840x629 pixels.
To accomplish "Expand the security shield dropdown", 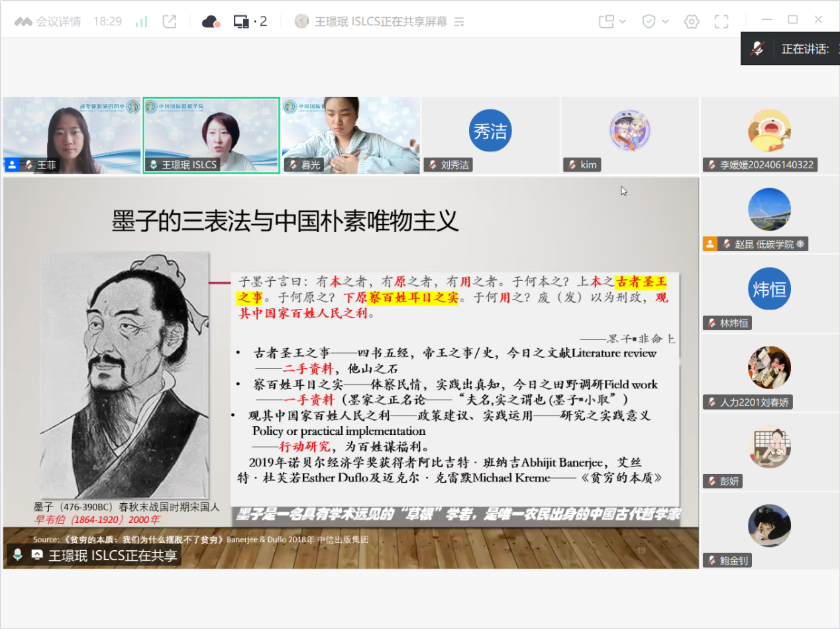I will pos(655,22).
